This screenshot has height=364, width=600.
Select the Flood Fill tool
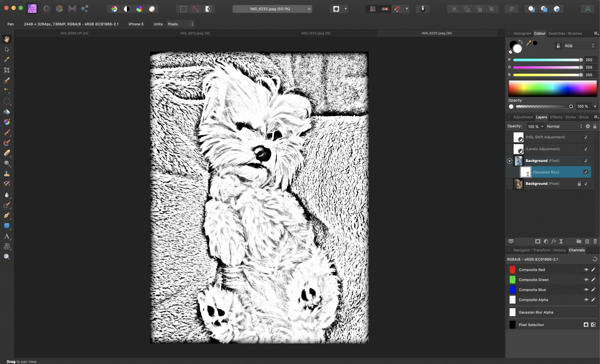coord(6,112)
